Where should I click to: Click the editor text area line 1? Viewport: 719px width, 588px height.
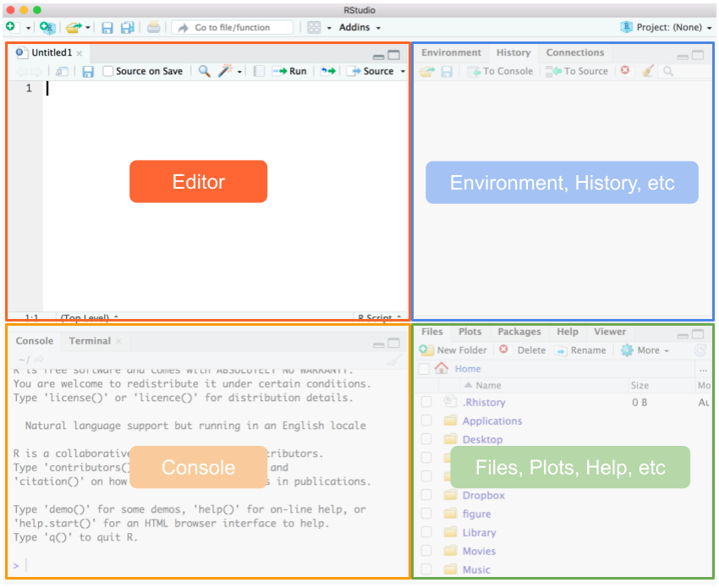225,88
